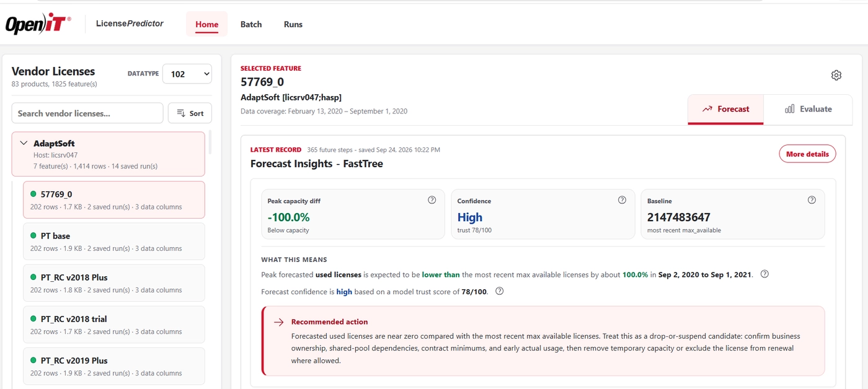Select the PT_RC v2018 Plus feature
This screenshot has height=389, width=868.
pyautogui.click(x=114, y=282)
